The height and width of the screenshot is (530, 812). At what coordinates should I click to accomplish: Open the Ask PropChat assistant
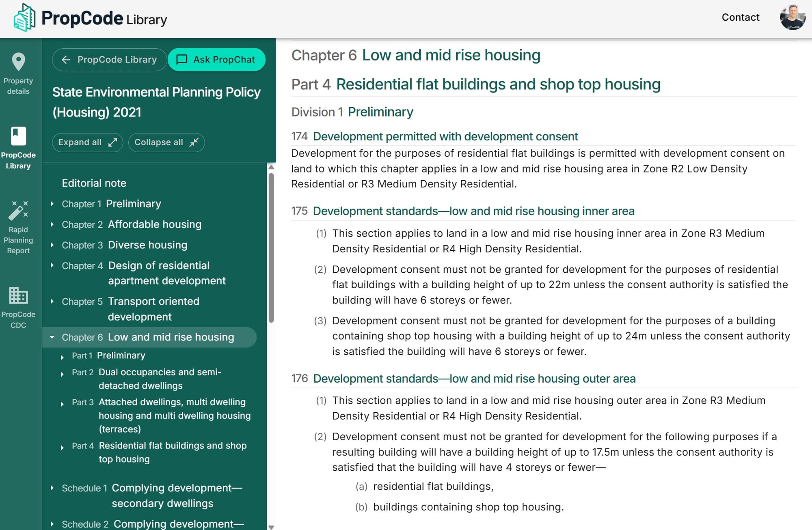pos(217,59)
